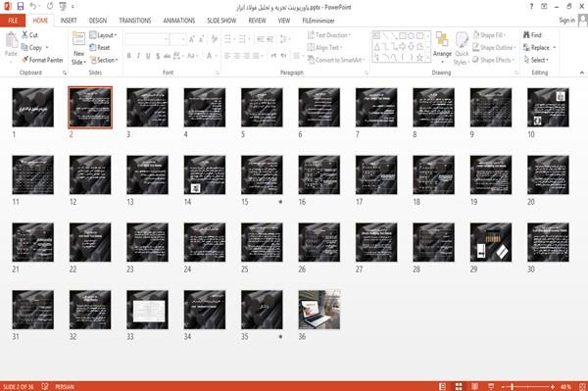588x391 pixels.
Task: Select slide 36 laptop thumbnail
Action: (319, 310)
